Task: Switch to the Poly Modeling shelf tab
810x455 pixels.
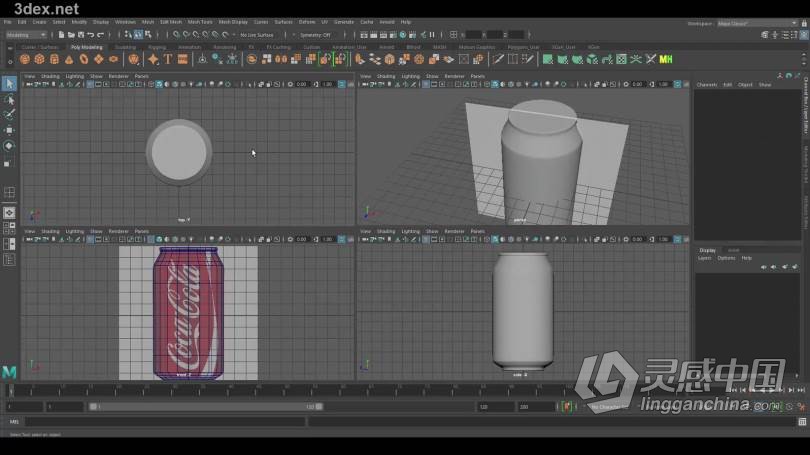Action: pyautogui.click(x=87, y=47)
